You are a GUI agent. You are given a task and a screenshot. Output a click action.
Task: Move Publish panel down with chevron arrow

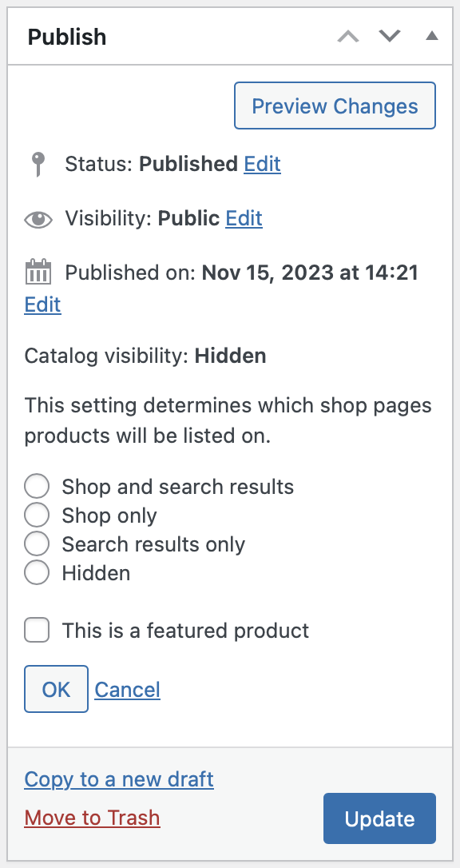point(390,37)
